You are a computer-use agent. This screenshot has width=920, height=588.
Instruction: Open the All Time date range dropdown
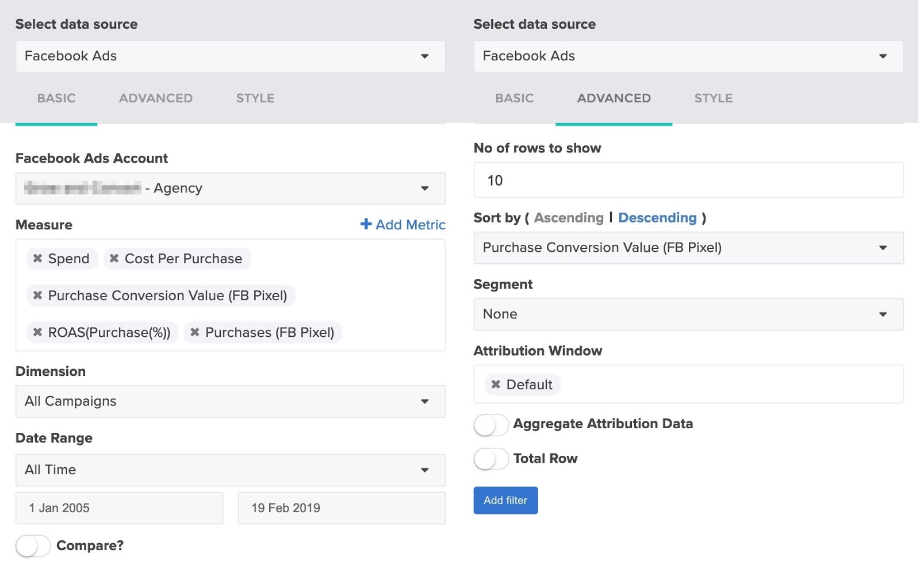click(231, 470)
